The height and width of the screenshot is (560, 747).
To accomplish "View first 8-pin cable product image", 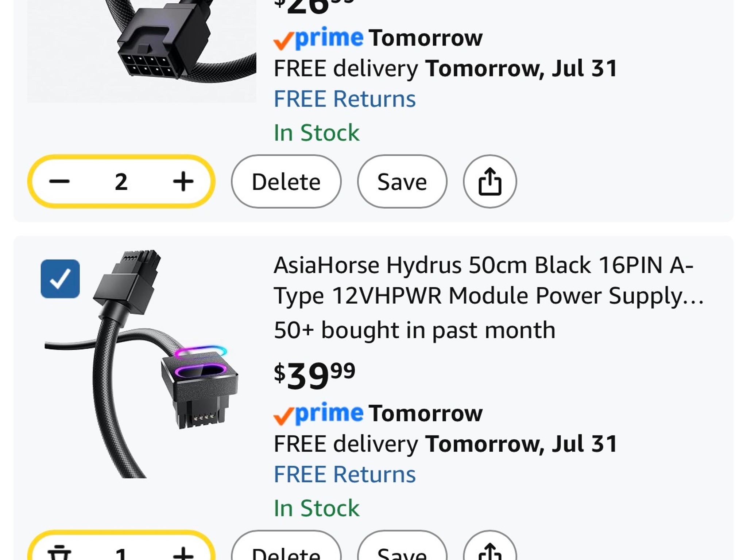I will tap(142, 51).
